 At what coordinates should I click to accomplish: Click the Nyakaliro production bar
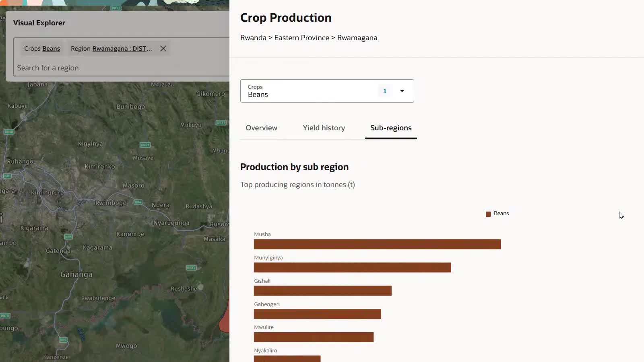287,359
